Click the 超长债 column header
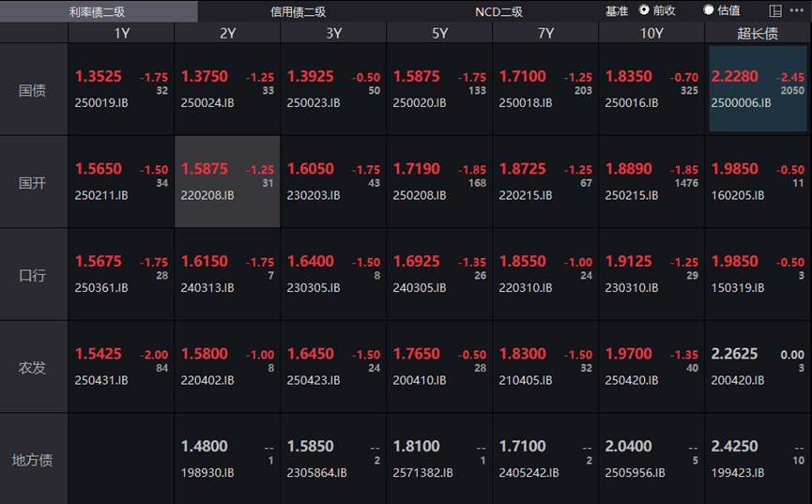 click(758, 33)
